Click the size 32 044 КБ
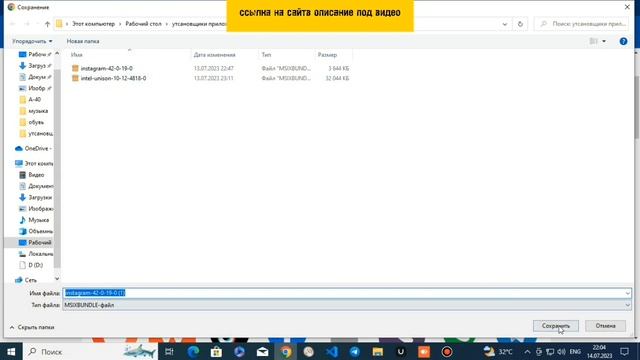640x360 pixels. coord(337,78)
